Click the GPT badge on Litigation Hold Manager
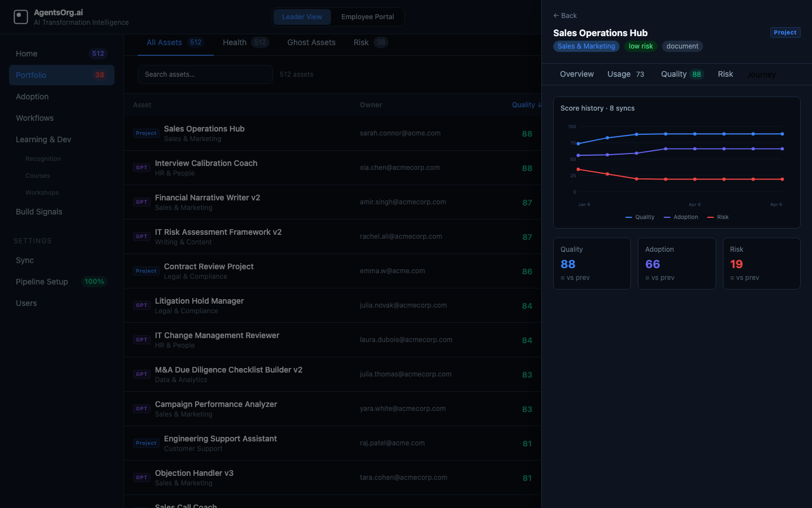The image size is (812, 508). 142,305
